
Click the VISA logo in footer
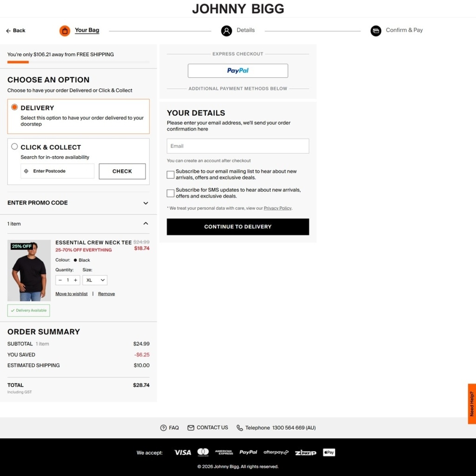click(x=182, y=453)
